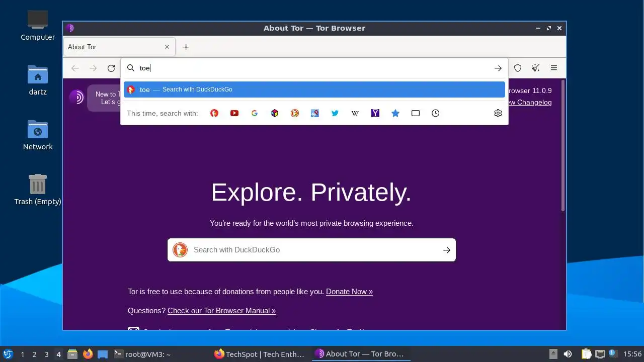Open file manager taskbar launcher icon
Image resolution: width=644 pixels, height=362 pixels.
point(72,354)
